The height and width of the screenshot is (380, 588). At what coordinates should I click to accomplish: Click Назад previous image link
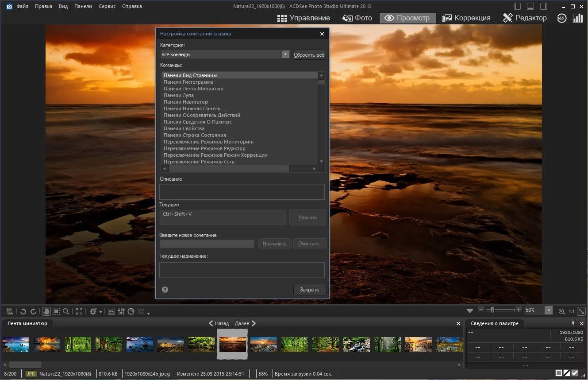pyautogui.click(x=219, y=323)
